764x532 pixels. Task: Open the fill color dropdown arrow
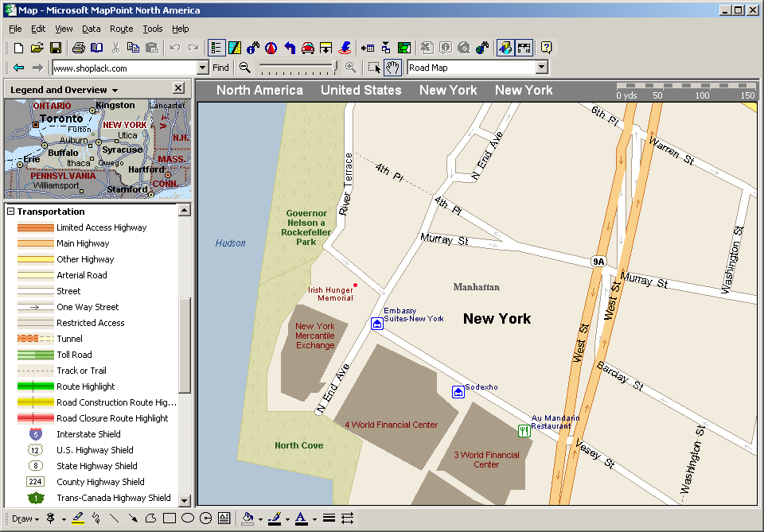(260, 519)
